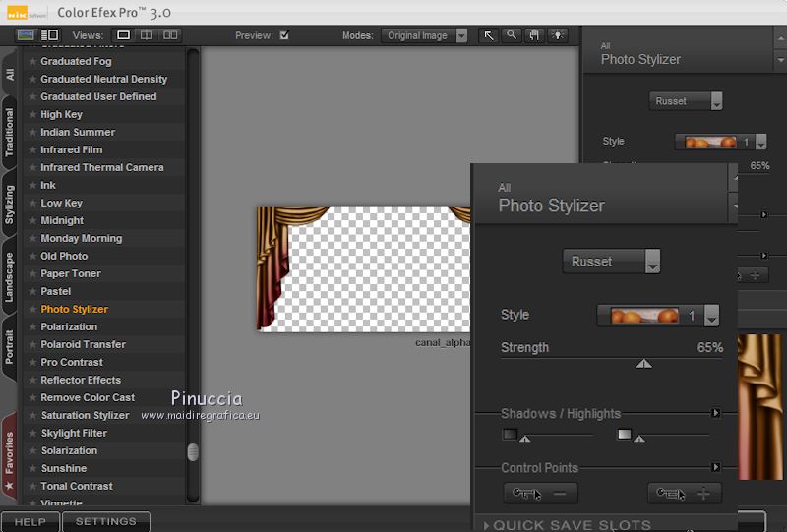
Task: Open the small Style dropdown at top right
Action: click(x=721, y=142)
